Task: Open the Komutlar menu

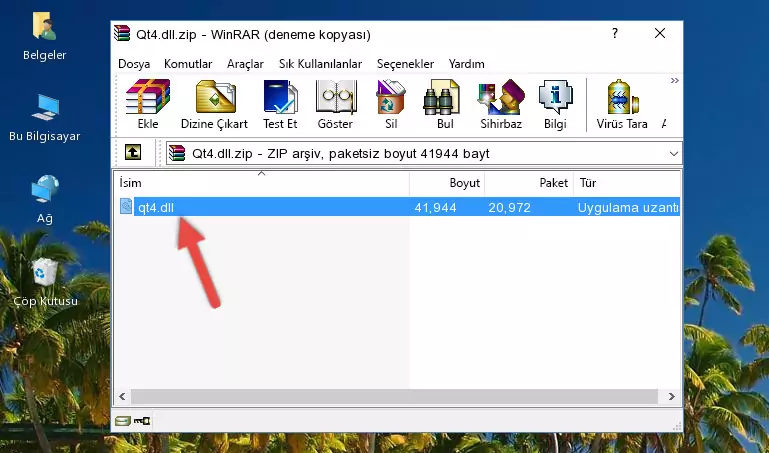Action: [x=188, y=64]
